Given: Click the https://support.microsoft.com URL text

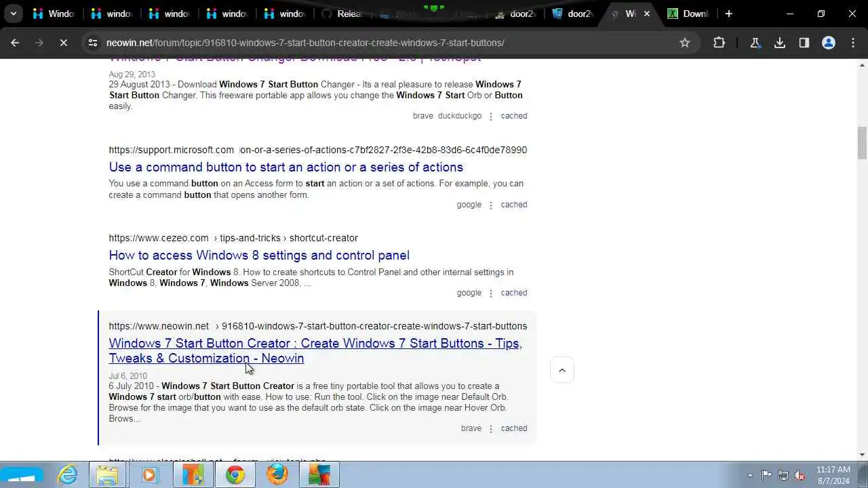Looking at the screenshot, I should point(172,150).
